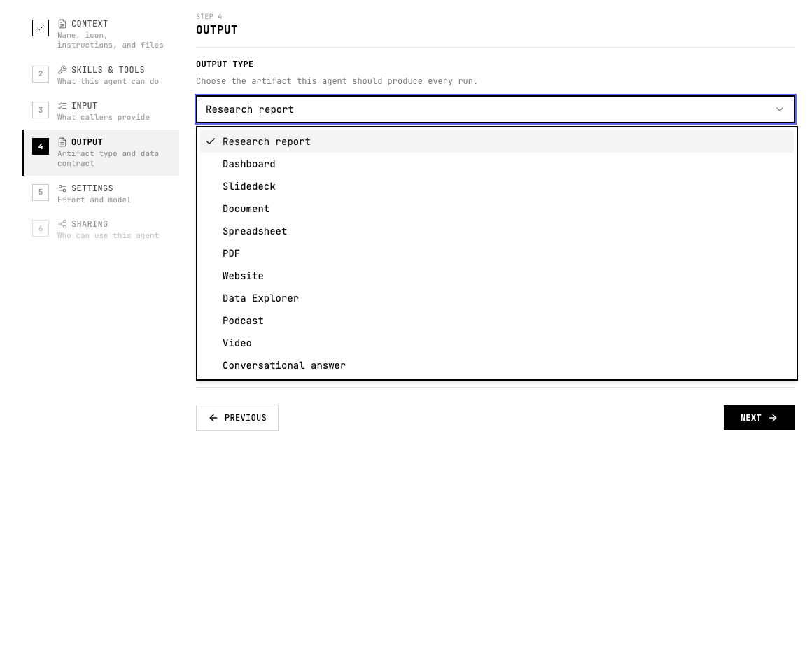Click step number 2 badge
812x665 pixels.
[x=41, y=74]
